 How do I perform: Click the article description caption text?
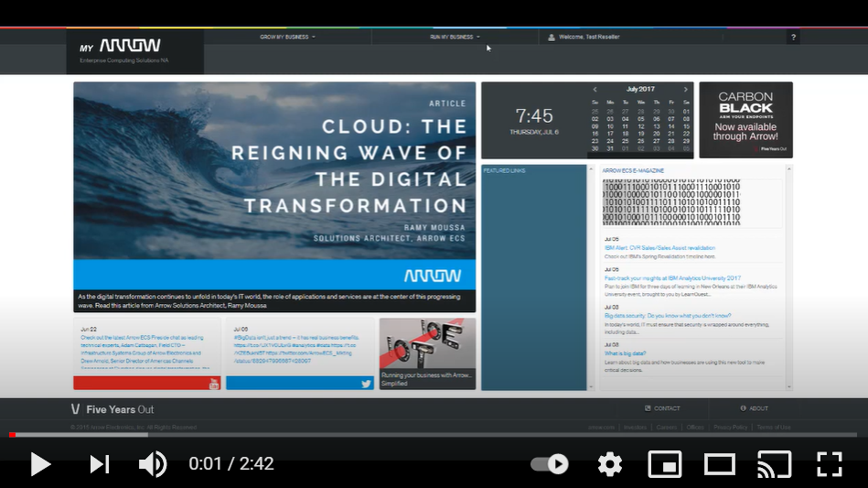coord(269,301)
